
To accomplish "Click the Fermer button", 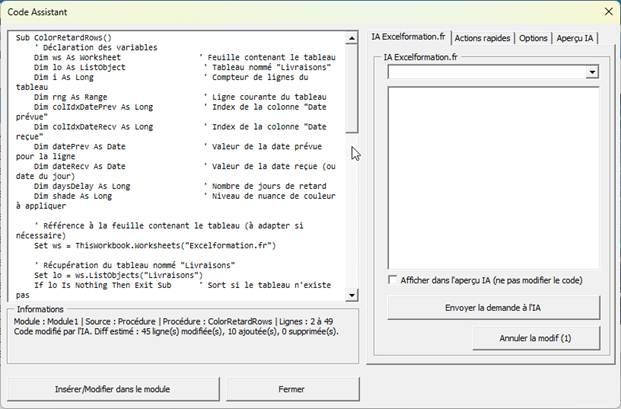I will pos(291,389).
